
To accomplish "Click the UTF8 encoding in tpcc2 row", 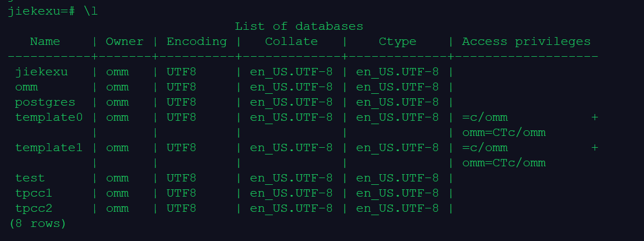I will [x=181, y=209].
